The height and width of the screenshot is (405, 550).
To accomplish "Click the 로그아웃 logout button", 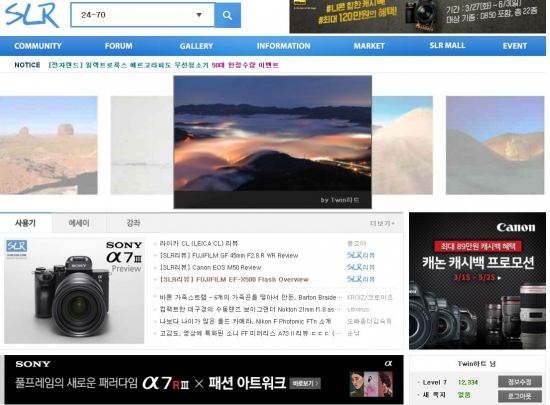I will click(x=520, y=396).
